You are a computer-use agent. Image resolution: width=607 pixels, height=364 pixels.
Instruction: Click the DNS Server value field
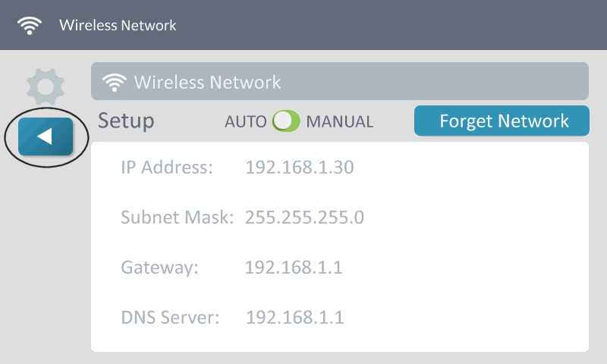pyautogui.click(x=294, y=317)
